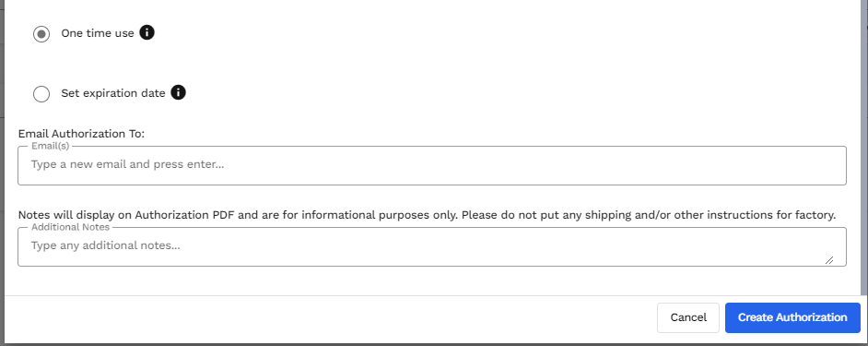The height and width of the screenshot is (346, 868).
Task: Click the dimmed backdrop outside the dialog
Action: coord(2,166)
